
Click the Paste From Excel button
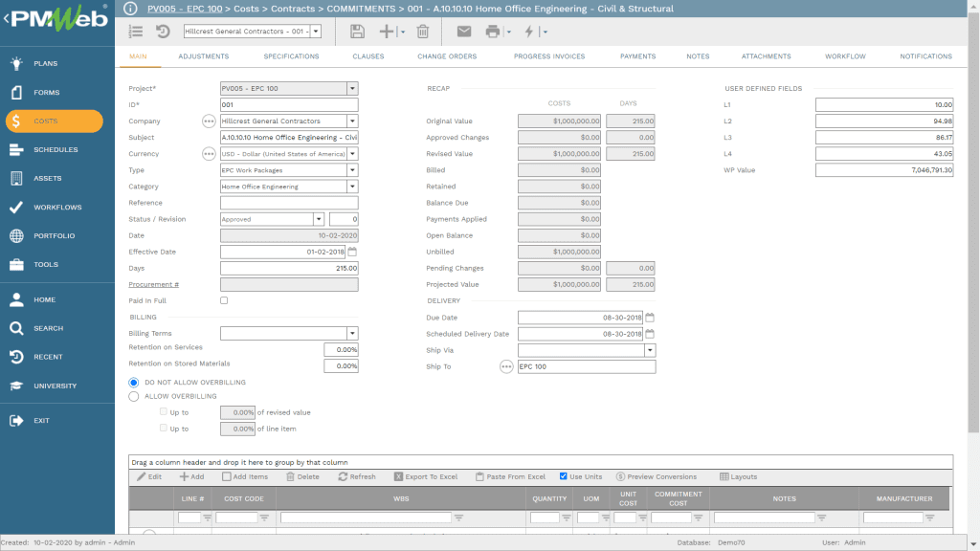510,476
